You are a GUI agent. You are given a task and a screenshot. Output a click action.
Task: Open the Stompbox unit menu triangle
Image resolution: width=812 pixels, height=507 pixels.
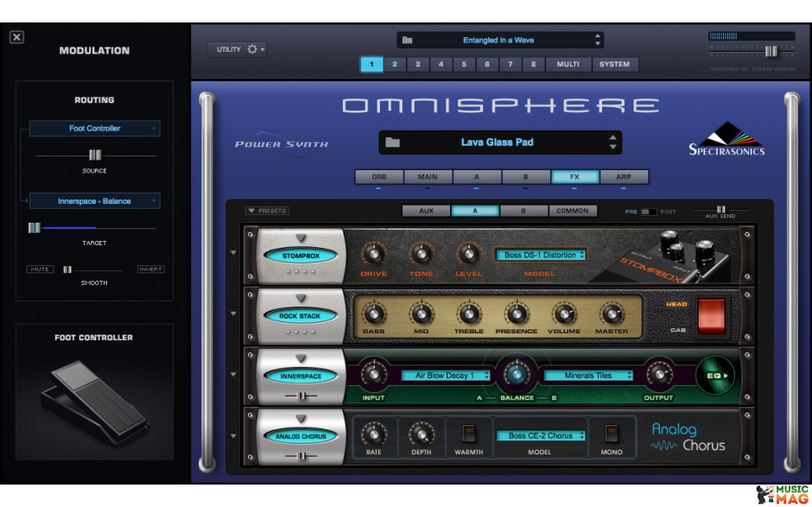301,238
